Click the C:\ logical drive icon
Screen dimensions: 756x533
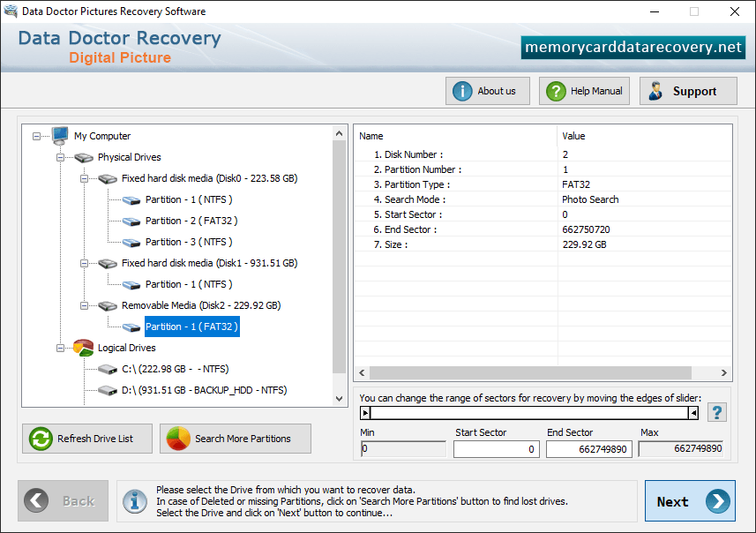(x=108, y=370)
